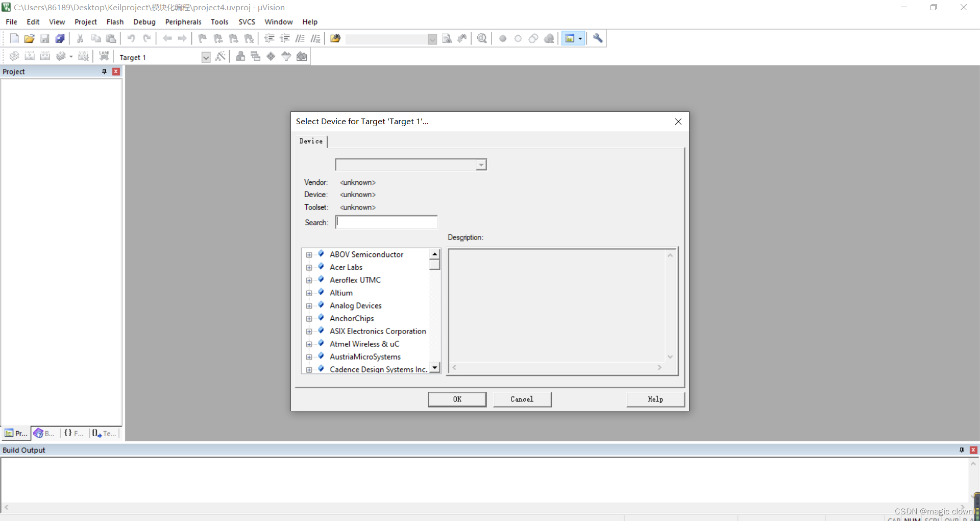Image resolution: width=980 pixels, height=521 pixels.
Task: Click the Pack Installer icon
Action: (302, 56)
